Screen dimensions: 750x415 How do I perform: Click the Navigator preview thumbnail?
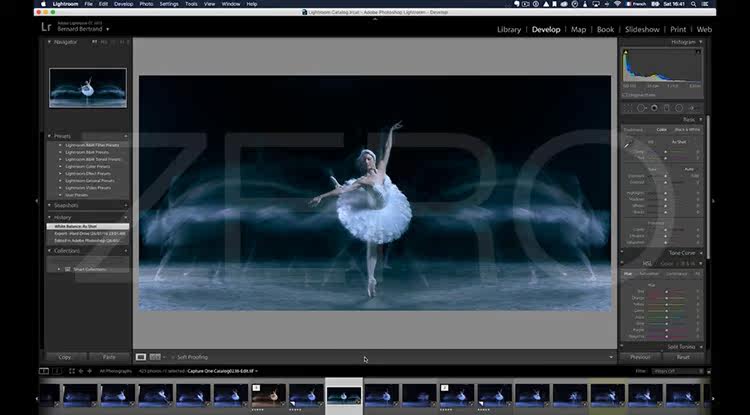pyautogui.click(x=88, y=88)
